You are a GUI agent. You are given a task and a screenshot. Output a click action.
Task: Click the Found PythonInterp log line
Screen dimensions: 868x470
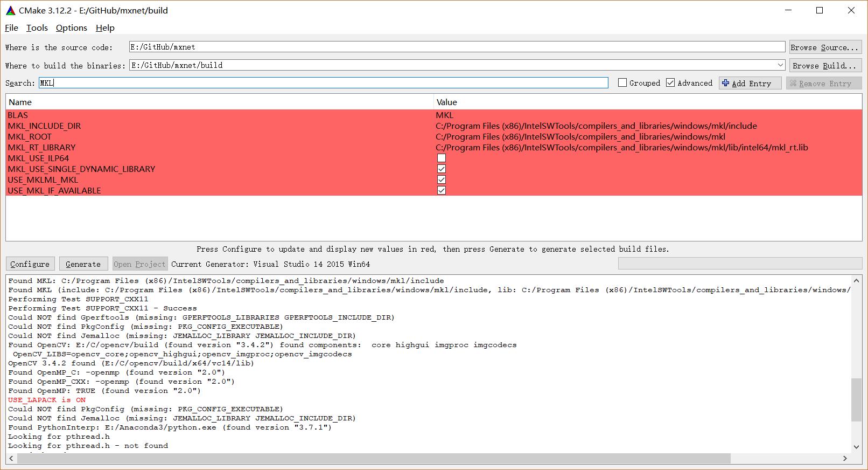pyautogui.click(x=170, y=427)
